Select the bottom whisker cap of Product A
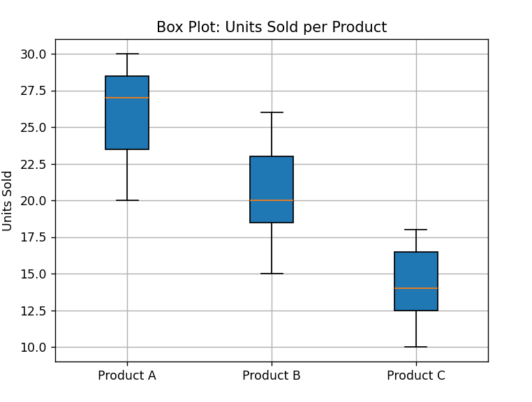This screenshot has height=402, width=532. point(127,200)
